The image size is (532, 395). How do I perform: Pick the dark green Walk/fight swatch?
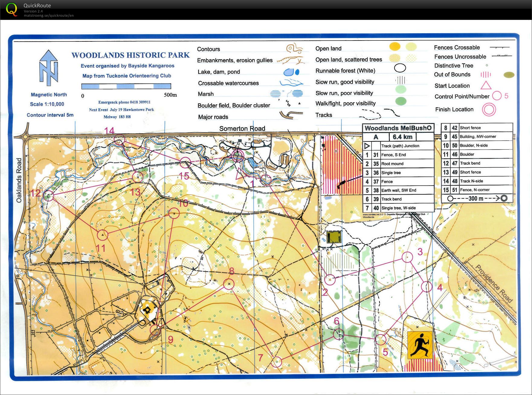coord(401,101)
